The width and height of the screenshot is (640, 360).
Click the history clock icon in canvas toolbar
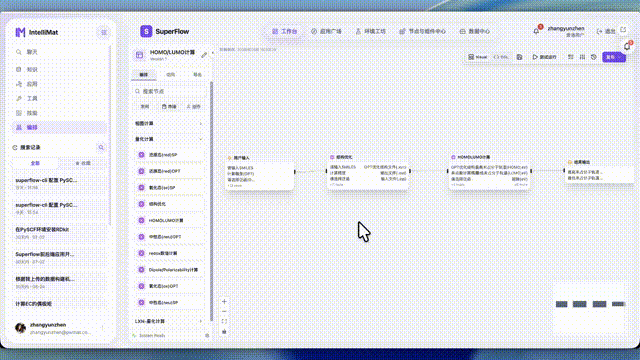click(594, 57)
